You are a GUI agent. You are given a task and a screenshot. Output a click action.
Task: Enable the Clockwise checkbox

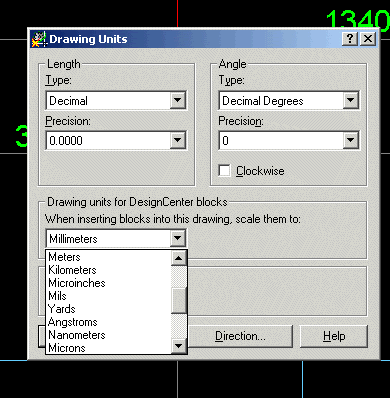tap(224, 170)
